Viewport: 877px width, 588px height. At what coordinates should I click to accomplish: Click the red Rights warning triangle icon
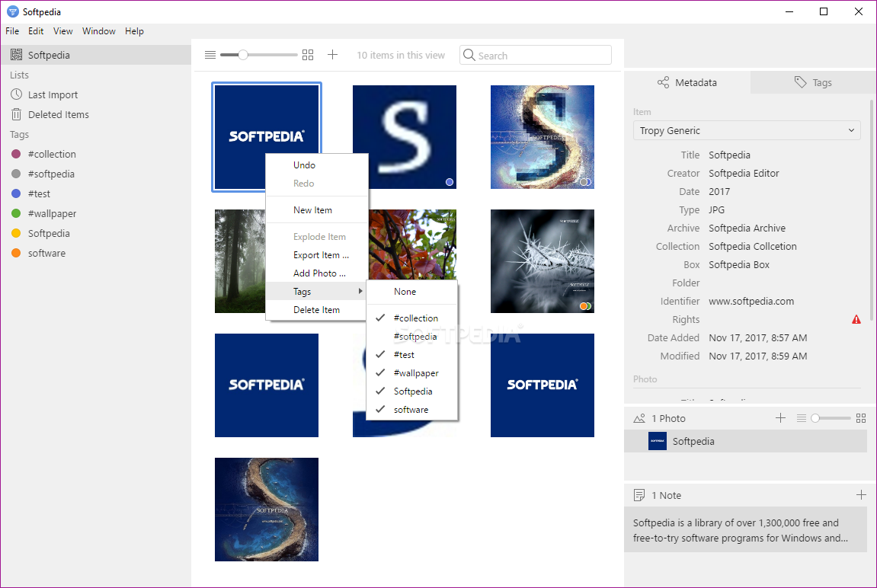(856, 319)
